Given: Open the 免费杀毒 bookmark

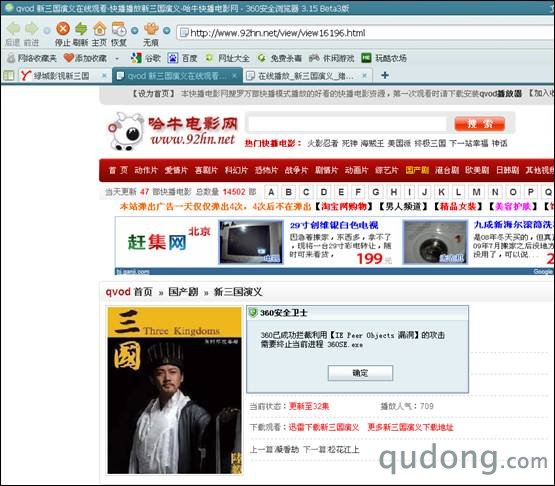Looking at the screenshot, I should point(279,58).
